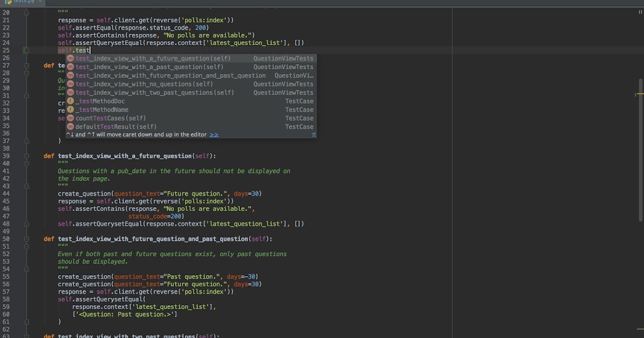The width and height of the screenshot is (644, 338).
Task: Select test_index_view_with_no_questions completion entry
Action: click(191, 84)
